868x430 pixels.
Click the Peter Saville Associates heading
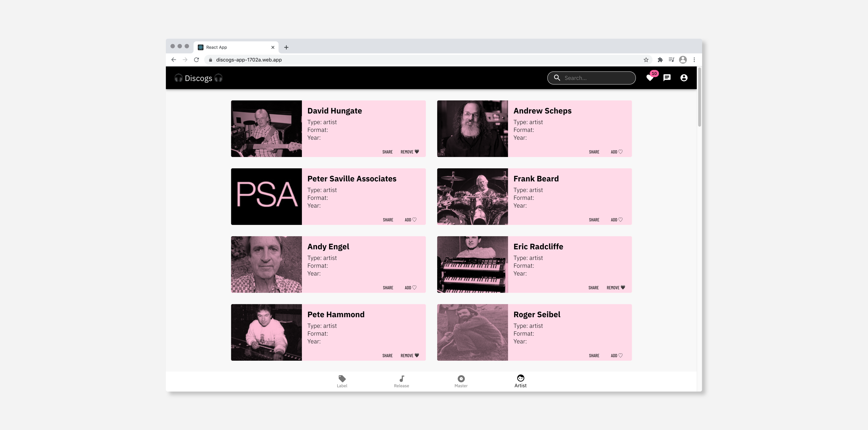(x=352, y=179)
